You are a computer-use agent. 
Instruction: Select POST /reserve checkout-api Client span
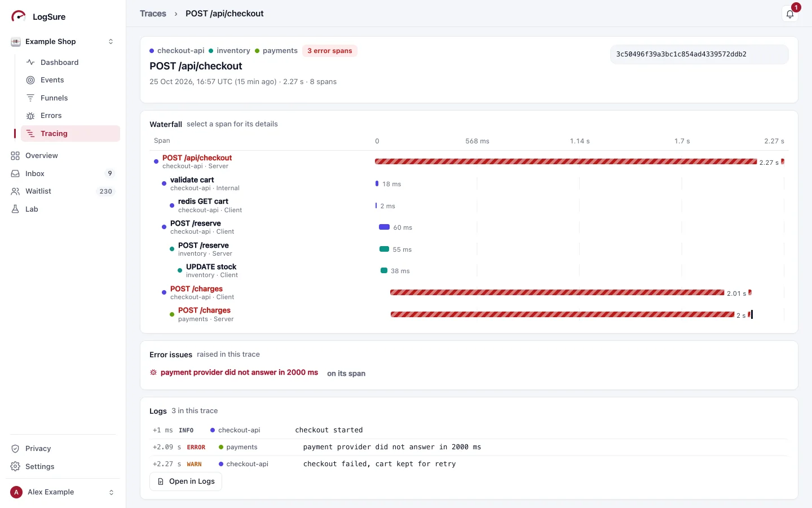(x=469, y=227)
